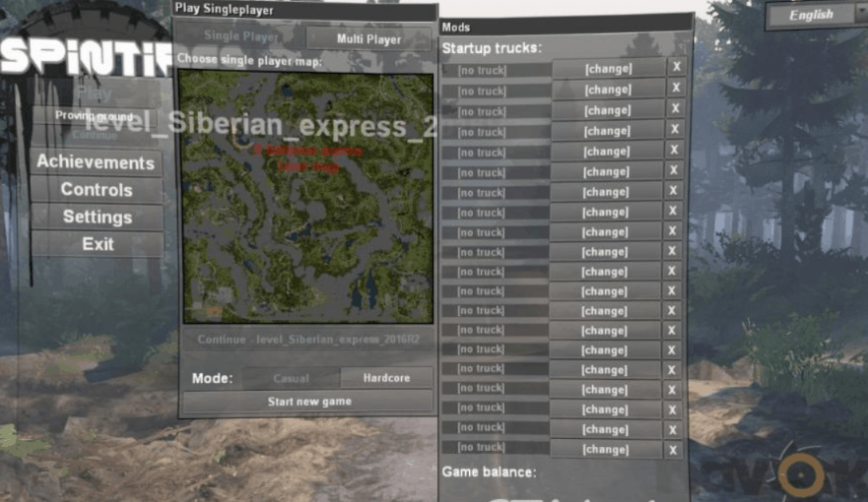Open the Settings menu item

point(97,217)
